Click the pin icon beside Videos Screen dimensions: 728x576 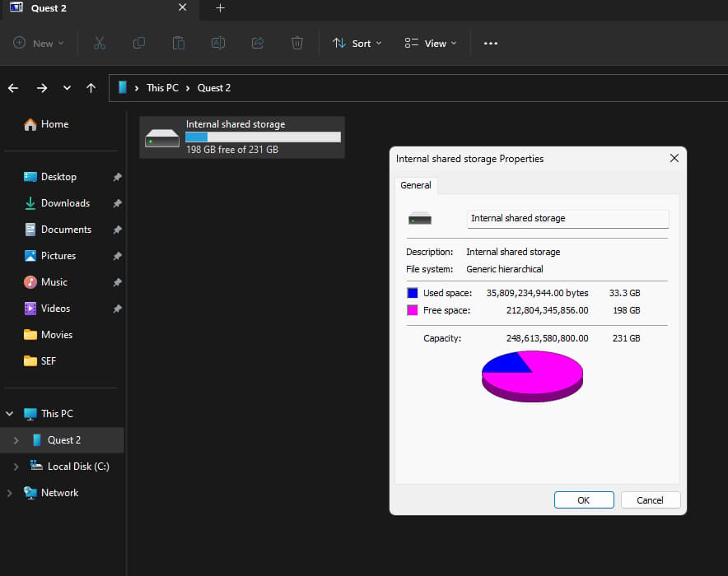click(118, 309)
